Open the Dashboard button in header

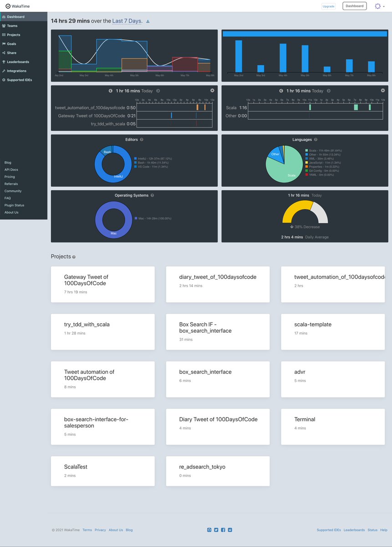[x=355, y=6]
